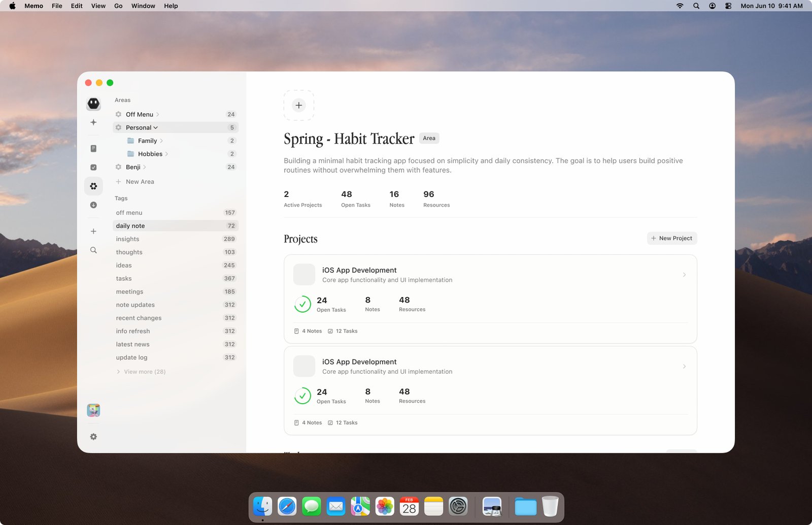Open the Edit menu

[x=77, y=6]
